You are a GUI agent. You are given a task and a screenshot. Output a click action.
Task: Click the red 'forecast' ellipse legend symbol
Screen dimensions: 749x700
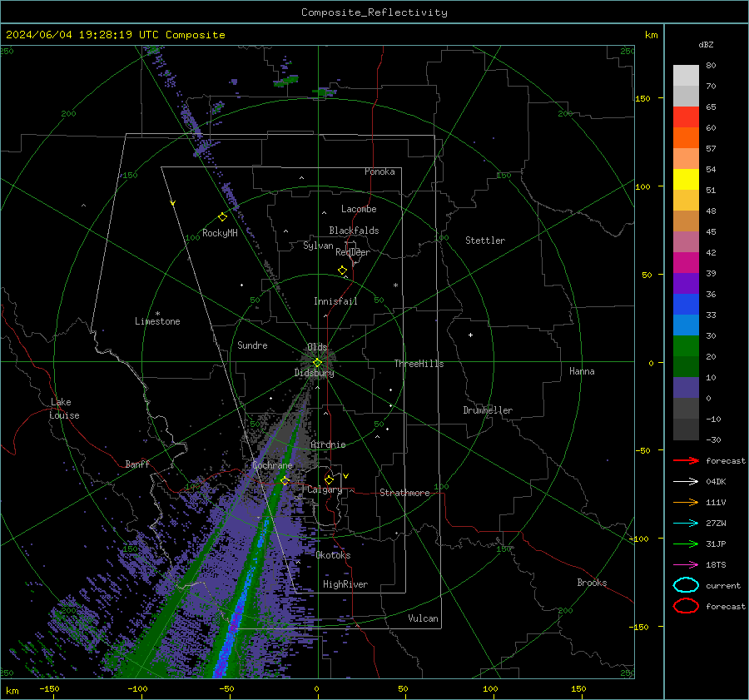point(686,606)
